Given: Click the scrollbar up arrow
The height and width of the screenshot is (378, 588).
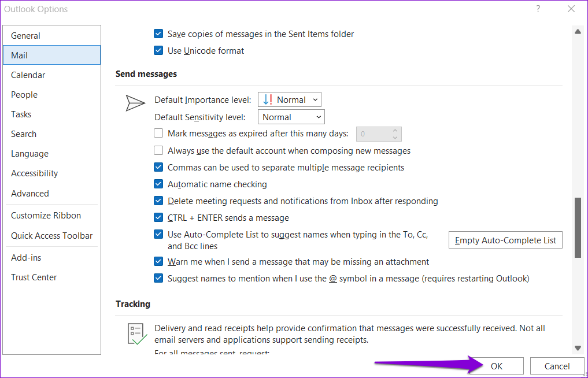Looking at the screenshot, I should pos(578,32).
